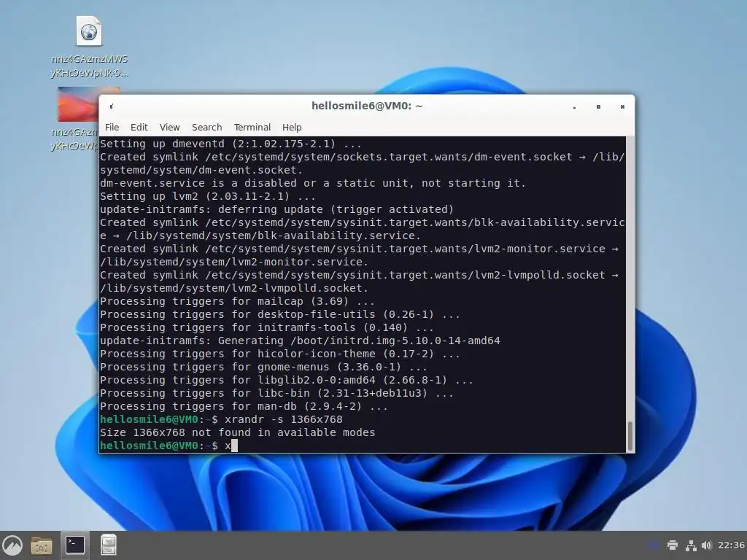Click the 'Setting up lvm2 (2.03.11-2.1)' line
747x560 pixels.
pos(207,196)
